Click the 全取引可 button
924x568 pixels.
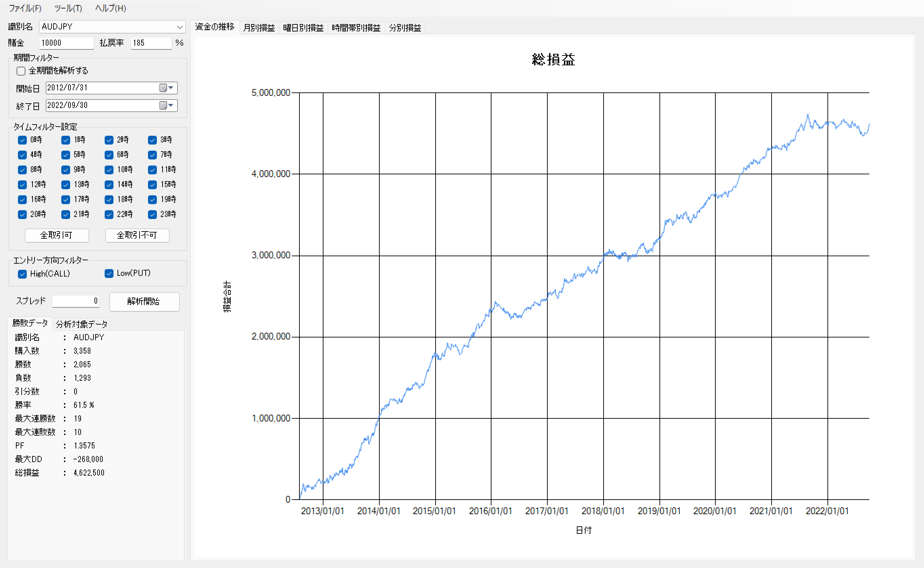[57, 236]
